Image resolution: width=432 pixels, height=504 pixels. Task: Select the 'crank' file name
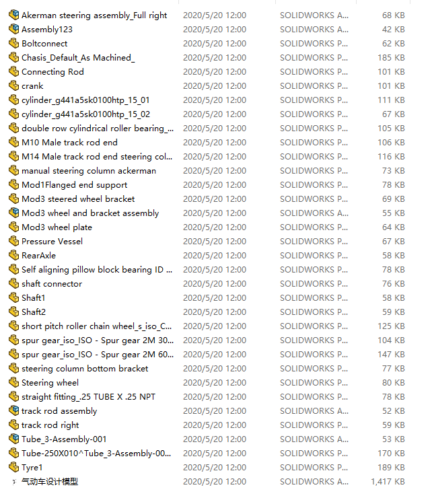[32, 86]
